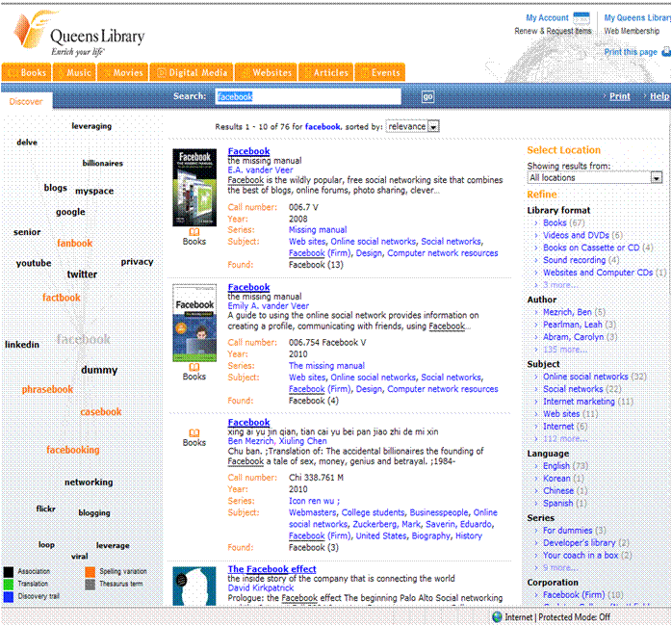Open the Digital Media tab
Screen dimensions: 672x626
pos(192,72)
